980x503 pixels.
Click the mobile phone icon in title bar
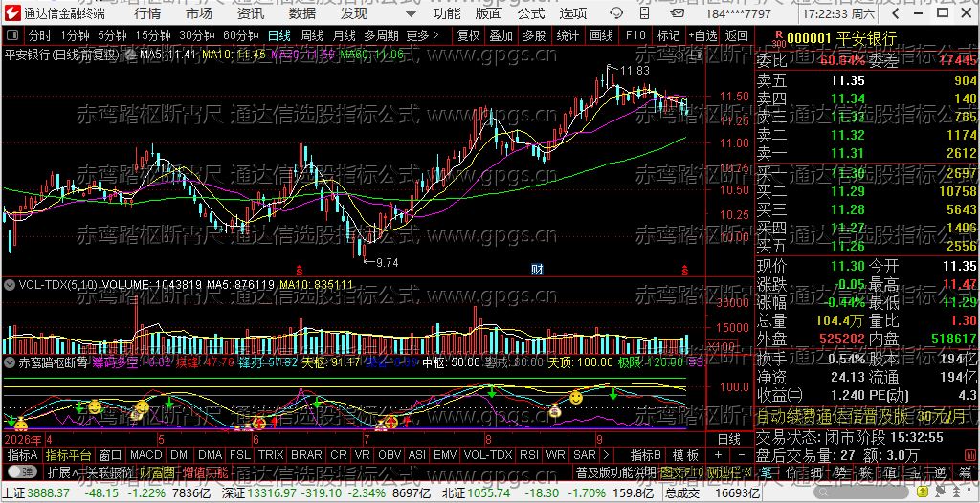tap(645, 13)
